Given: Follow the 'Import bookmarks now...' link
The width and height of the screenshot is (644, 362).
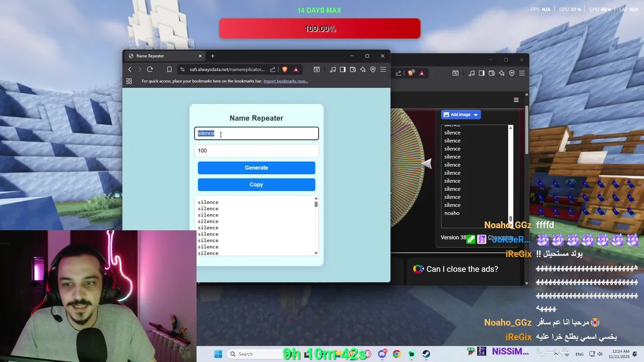Looking at the screenshot, I should point(285,81).
